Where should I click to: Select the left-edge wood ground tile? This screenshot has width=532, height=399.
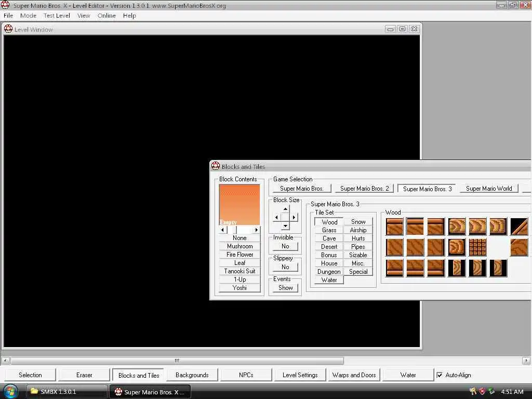tap(395, 247)
